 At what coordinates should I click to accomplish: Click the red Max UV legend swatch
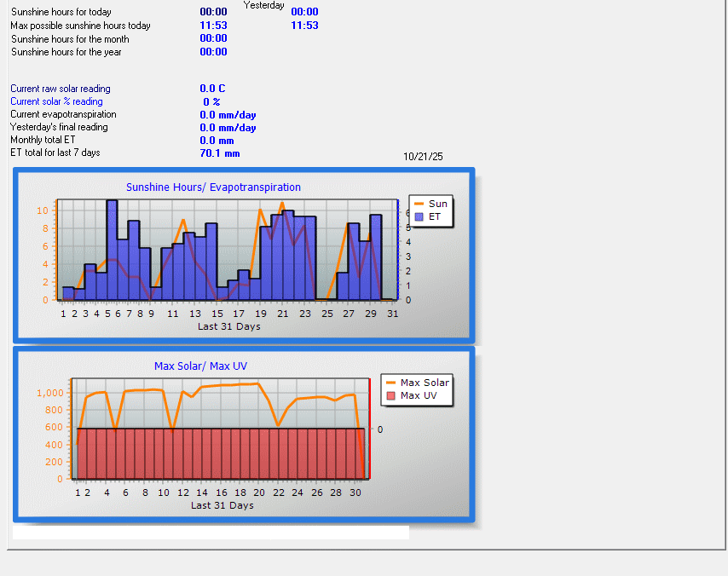[x=390, y=396]
